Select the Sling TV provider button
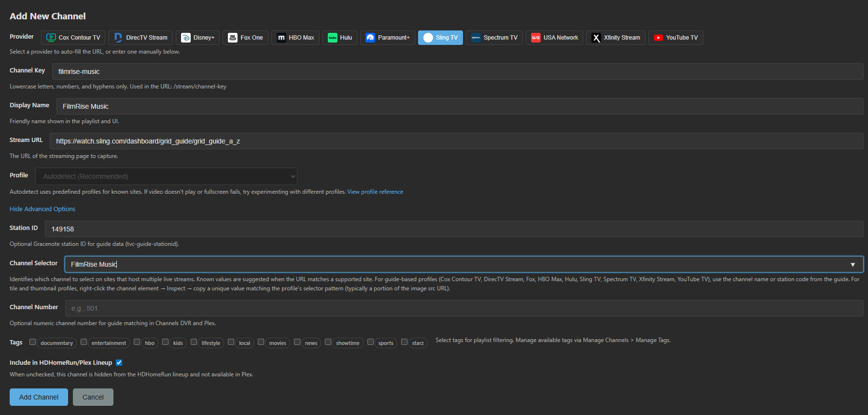The height and width of the screenshot is (415, 868). point(440,38)
